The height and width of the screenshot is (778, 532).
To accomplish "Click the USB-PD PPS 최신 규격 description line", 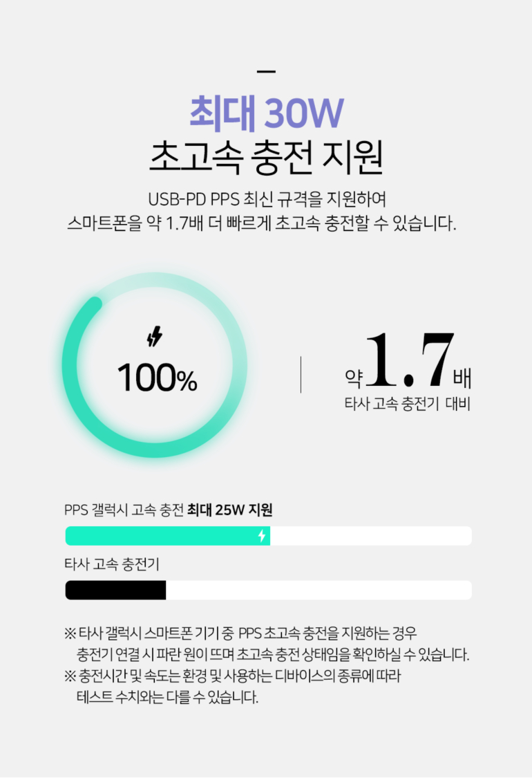I will point(266,199).
